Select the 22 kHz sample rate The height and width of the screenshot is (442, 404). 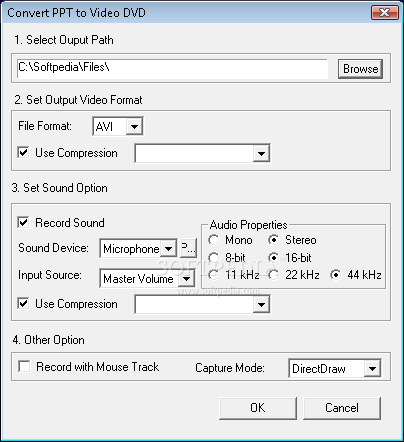point(273,275)
